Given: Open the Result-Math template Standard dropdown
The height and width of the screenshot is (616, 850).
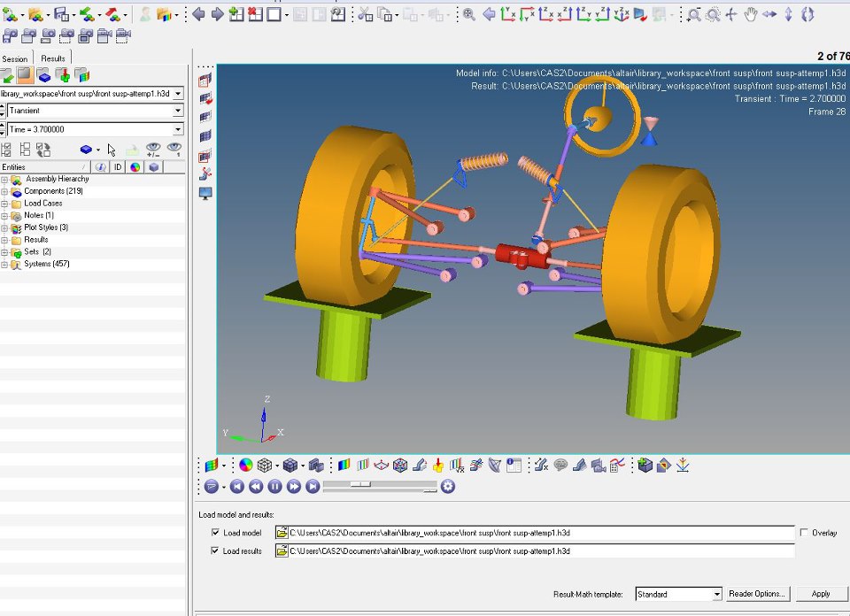Looking at the screenshot, I should (716, 594).
